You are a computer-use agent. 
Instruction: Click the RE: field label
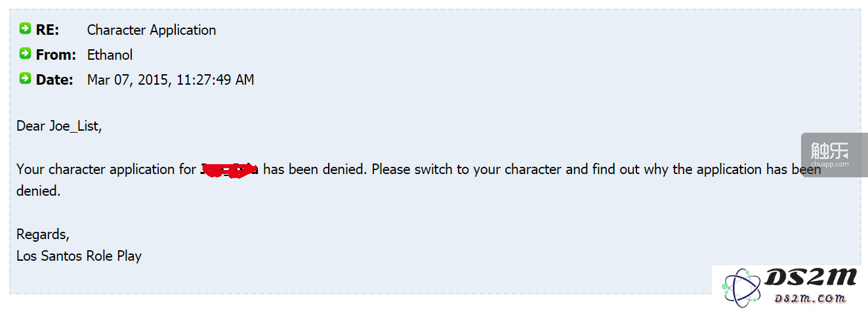click(x=47, y=30)
